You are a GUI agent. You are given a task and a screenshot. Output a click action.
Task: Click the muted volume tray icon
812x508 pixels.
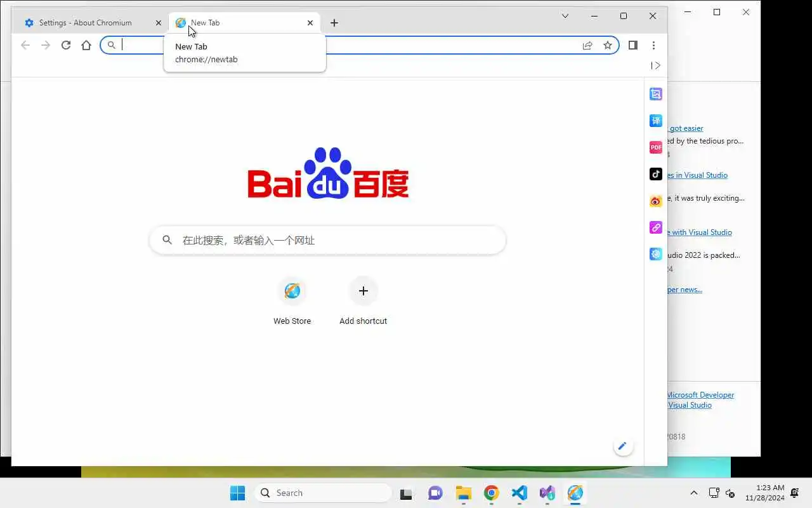click(730, 493)
